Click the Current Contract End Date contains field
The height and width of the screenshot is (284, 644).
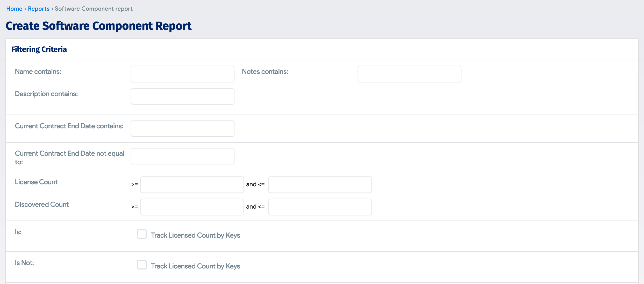tap(183, 129)
